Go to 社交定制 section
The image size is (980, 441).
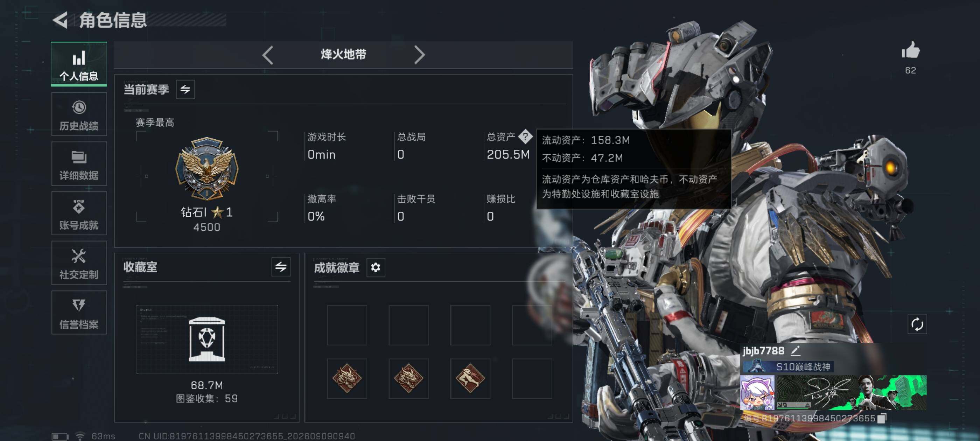(79, 263)
